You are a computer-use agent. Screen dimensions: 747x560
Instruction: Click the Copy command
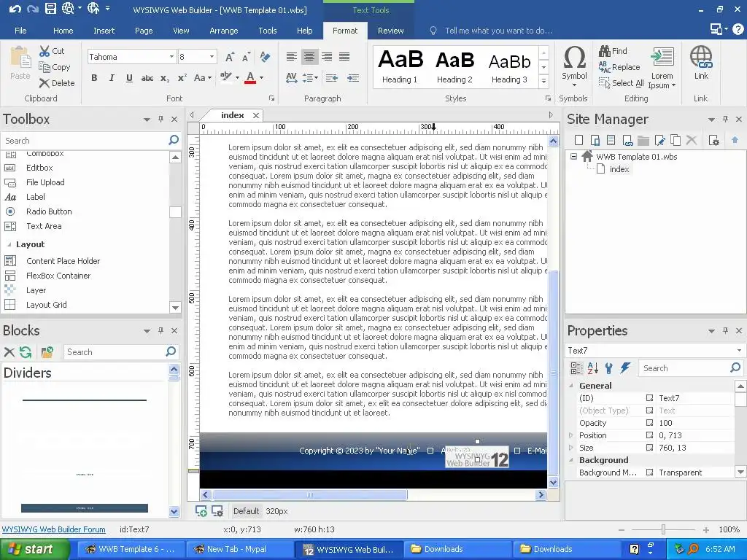click(x=55, y=67)
